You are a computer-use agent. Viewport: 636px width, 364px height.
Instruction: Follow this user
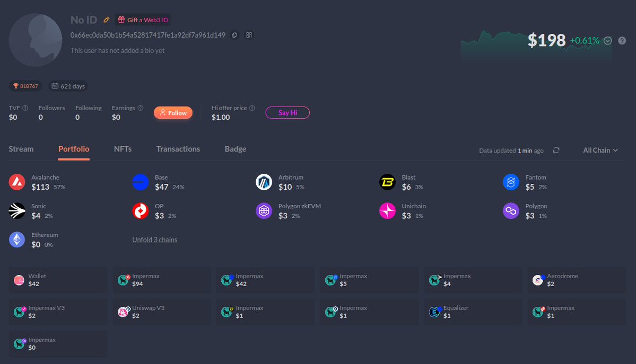173,113
